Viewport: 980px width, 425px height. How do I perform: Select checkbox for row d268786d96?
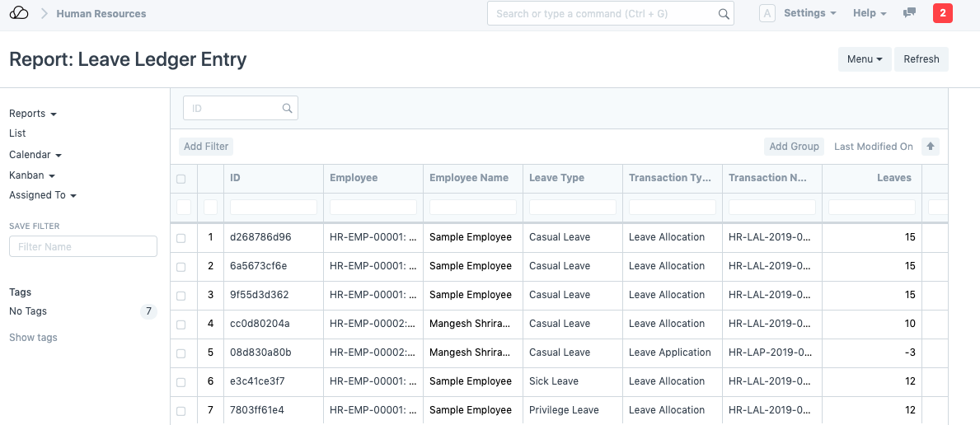[181, 238]
